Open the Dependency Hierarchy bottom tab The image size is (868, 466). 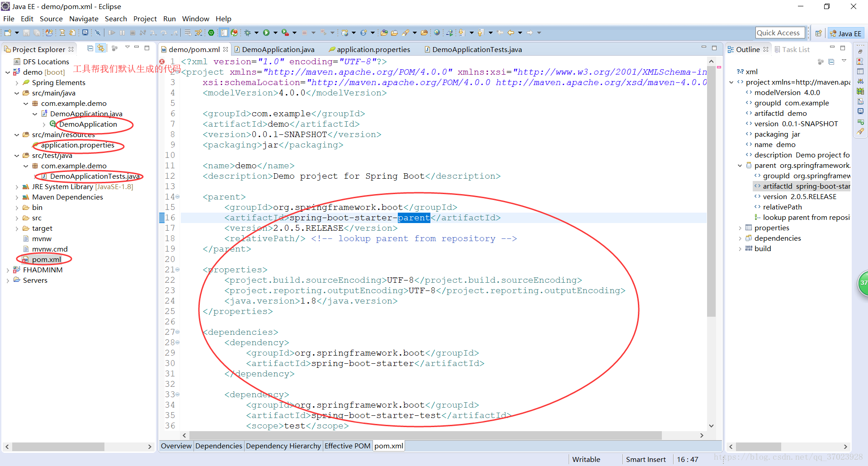283,446
